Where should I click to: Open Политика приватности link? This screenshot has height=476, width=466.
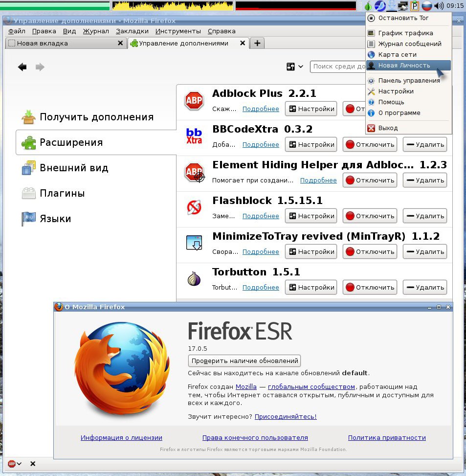click(x=387, y=438)
